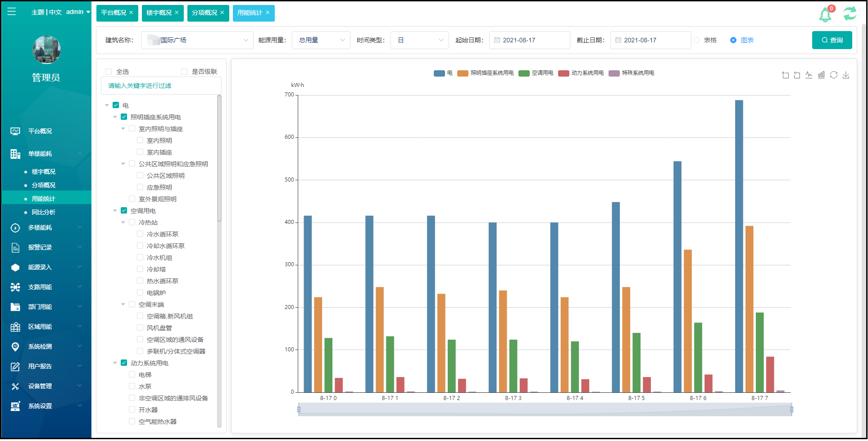Click the 支路用能 network icon
This screenshot has height=441, width=868.
[x=15, y=287]
